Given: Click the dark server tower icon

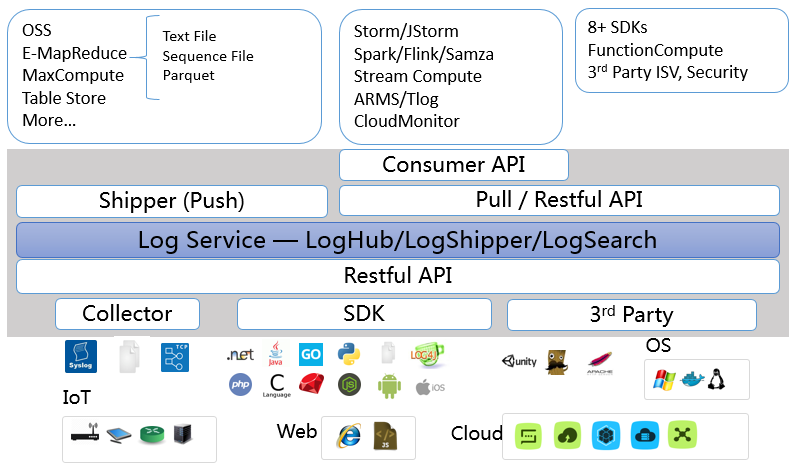Looking at the screenshot, I should pyautogui.click(x=183, y=434).
